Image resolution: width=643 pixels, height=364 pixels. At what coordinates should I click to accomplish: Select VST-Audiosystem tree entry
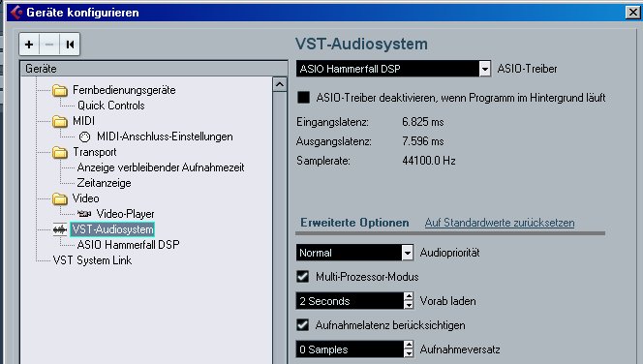point(112,229)
